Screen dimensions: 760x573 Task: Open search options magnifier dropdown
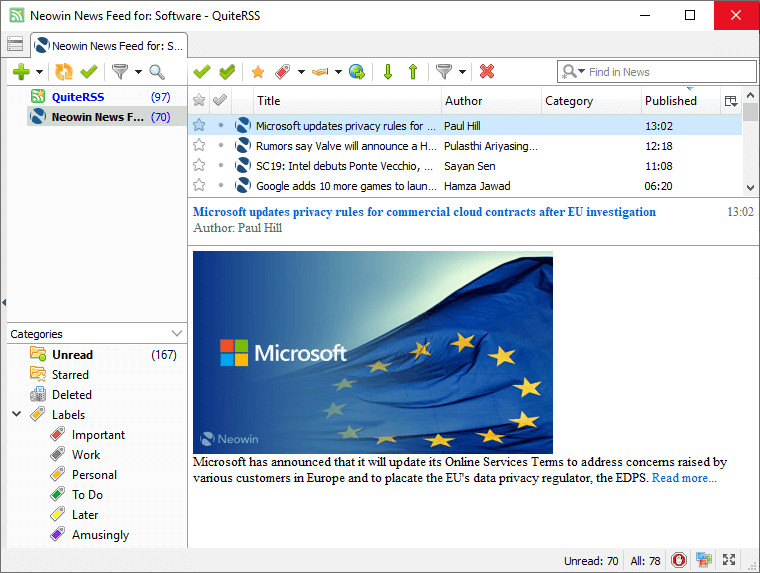click(573, 72)
